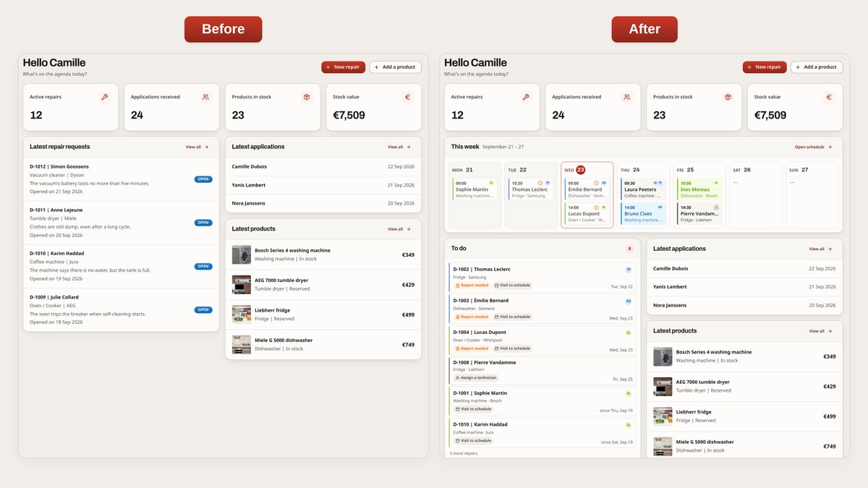Click Visit to schedule tag on the D-1003 to-do item
The image size is (868, 488).
point(512,317)
